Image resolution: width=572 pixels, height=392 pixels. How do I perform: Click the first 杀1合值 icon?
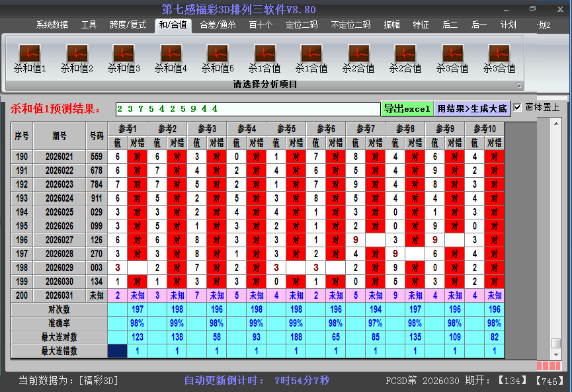pos(264,58)
